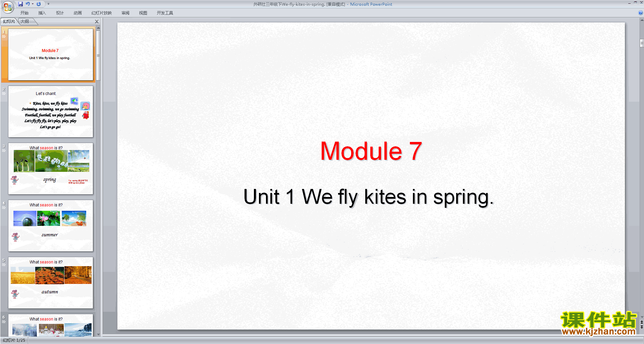644x344 pixels.
Task: Restore the PowerPoint window
Action: [x=635, y=3]
